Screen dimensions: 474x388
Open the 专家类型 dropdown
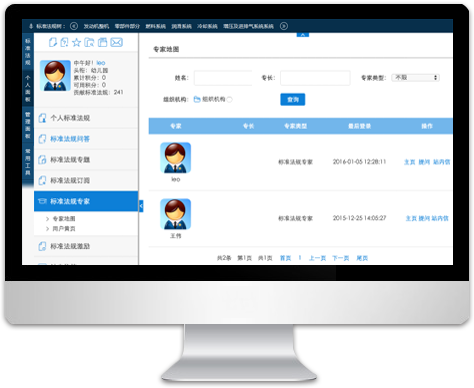tap(415, 78)
